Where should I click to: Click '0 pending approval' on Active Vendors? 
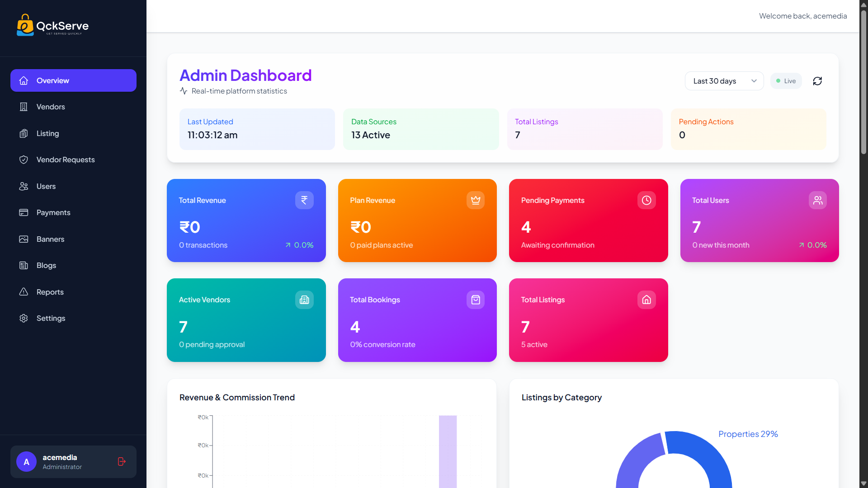(x=212, y=344)
